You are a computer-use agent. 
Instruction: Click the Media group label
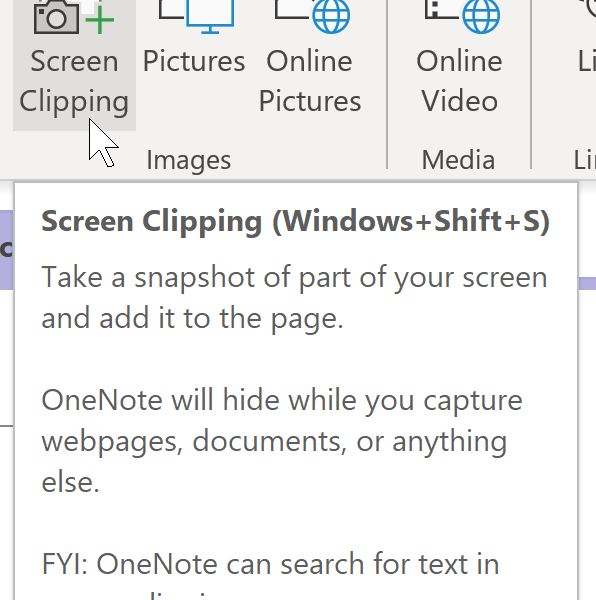tap(458, 160)
